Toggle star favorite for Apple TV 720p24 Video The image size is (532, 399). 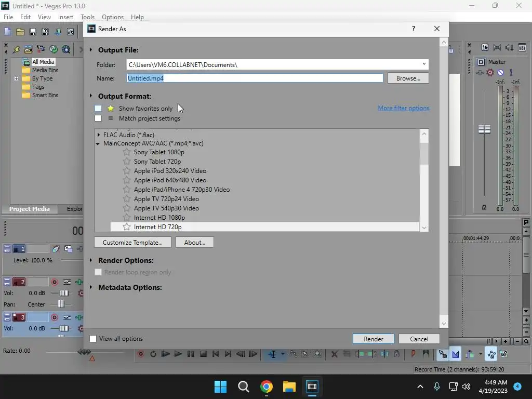point(127,199)
